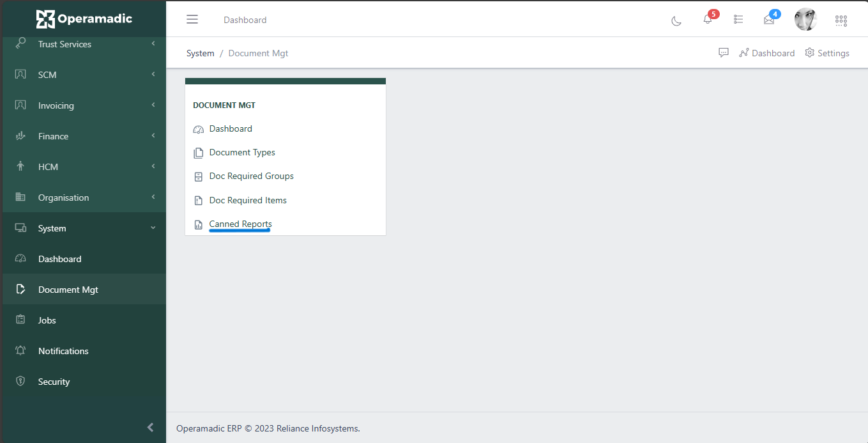Viewport: 868px width, 443px height.
Task: Expand Finance chevron arrow
Action: 153,136
